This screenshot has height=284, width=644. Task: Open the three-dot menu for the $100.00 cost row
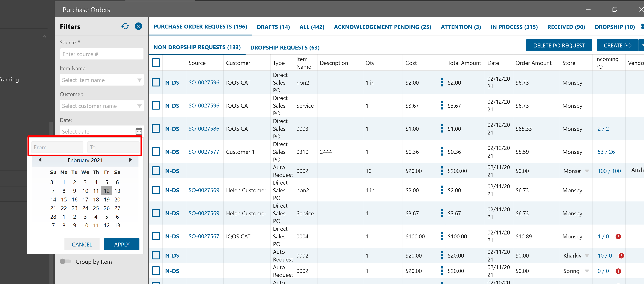pyautogui.click(x=442, y=236)
